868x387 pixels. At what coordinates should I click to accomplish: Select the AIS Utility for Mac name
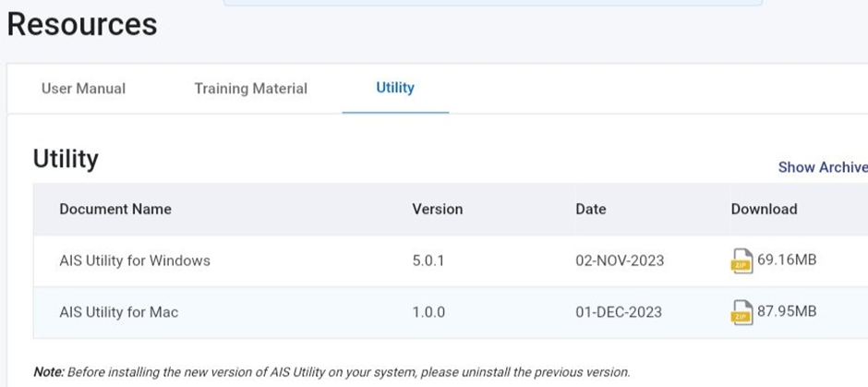(119, 312)
